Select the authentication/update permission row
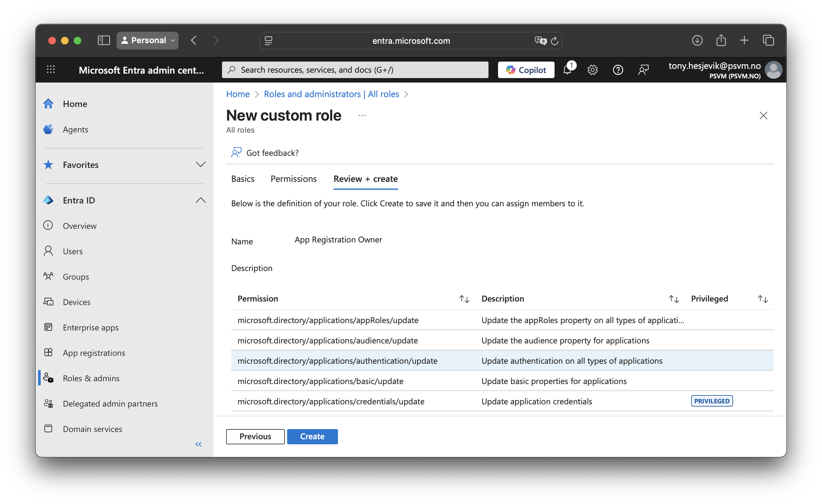 point(502,361)
